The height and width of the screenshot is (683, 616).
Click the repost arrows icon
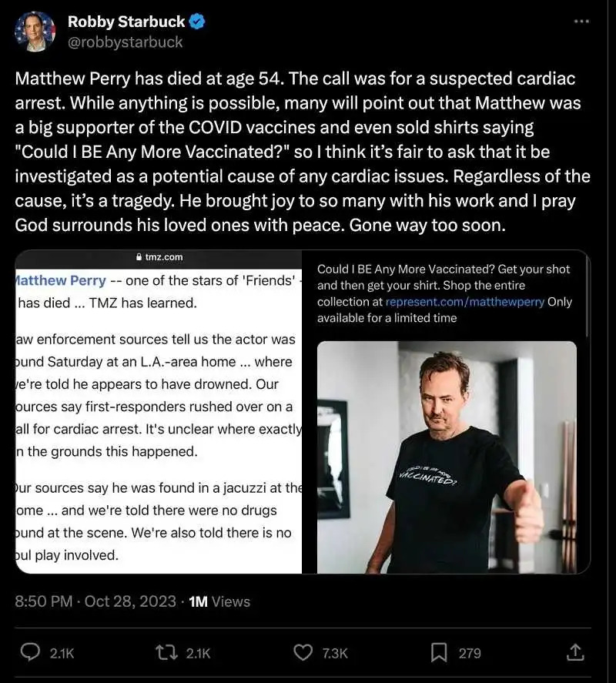(x=167, y=652)
